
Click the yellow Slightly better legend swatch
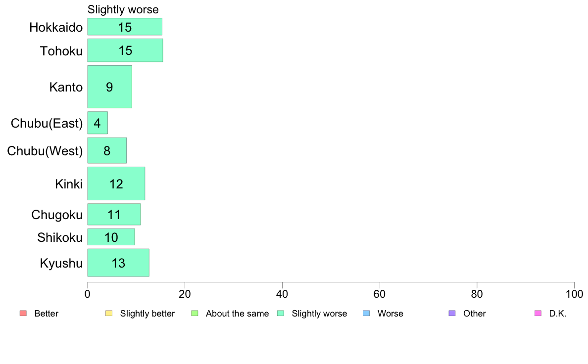(109, 313)
